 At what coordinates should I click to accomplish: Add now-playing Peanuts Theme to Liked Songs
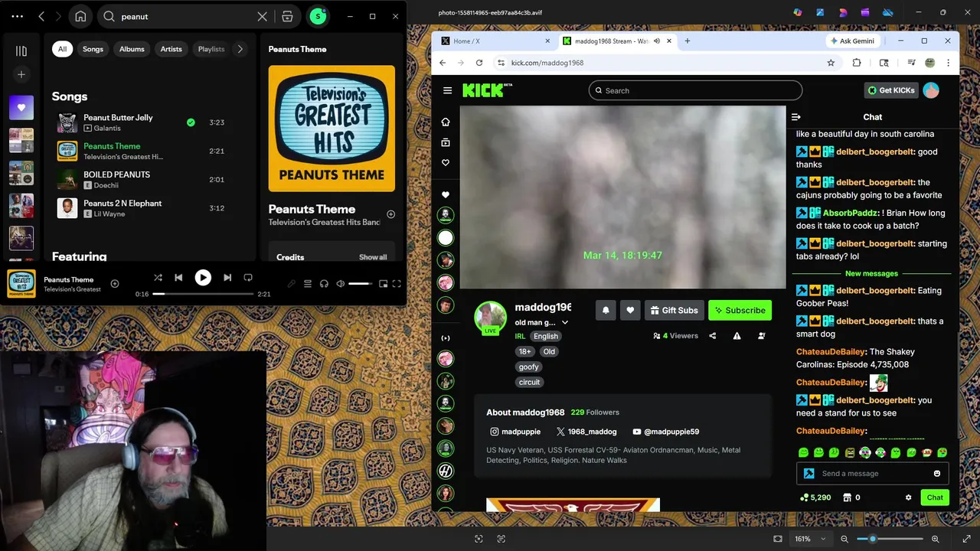coord(115,284)
